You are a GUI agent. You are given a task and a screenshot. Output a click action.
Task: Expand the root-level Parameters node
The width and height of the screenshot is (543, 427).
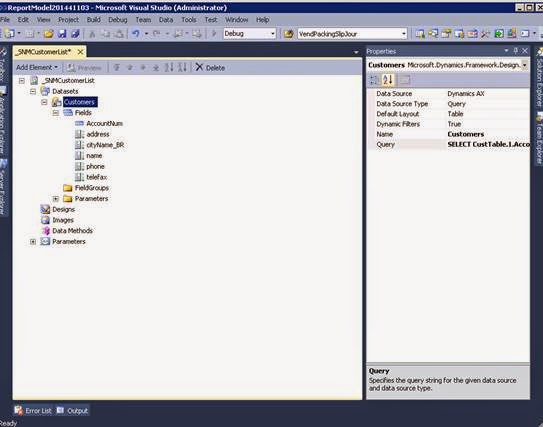click(x=33, y=242)
